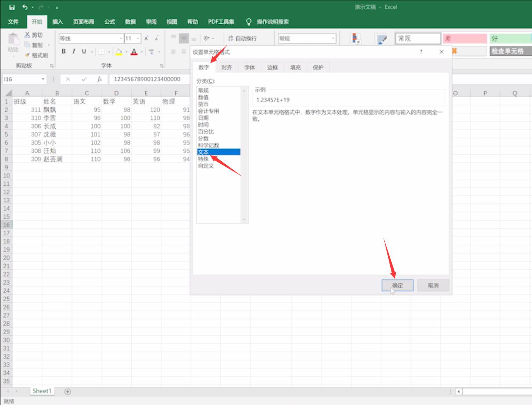
Task: Decrease the font size
Action: [x=156, y=38]
